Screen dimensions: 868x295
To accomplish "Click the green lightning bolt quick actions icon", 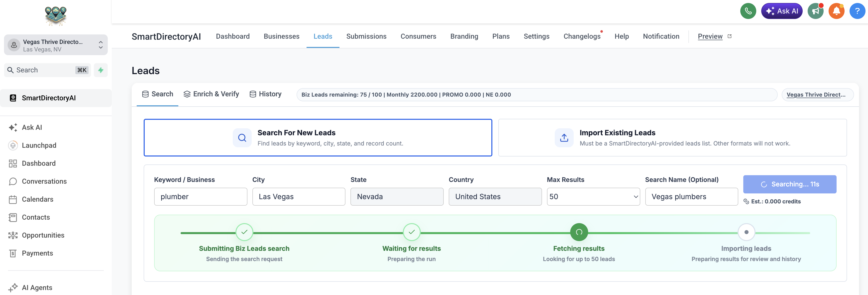I will [x=101, y=70].
